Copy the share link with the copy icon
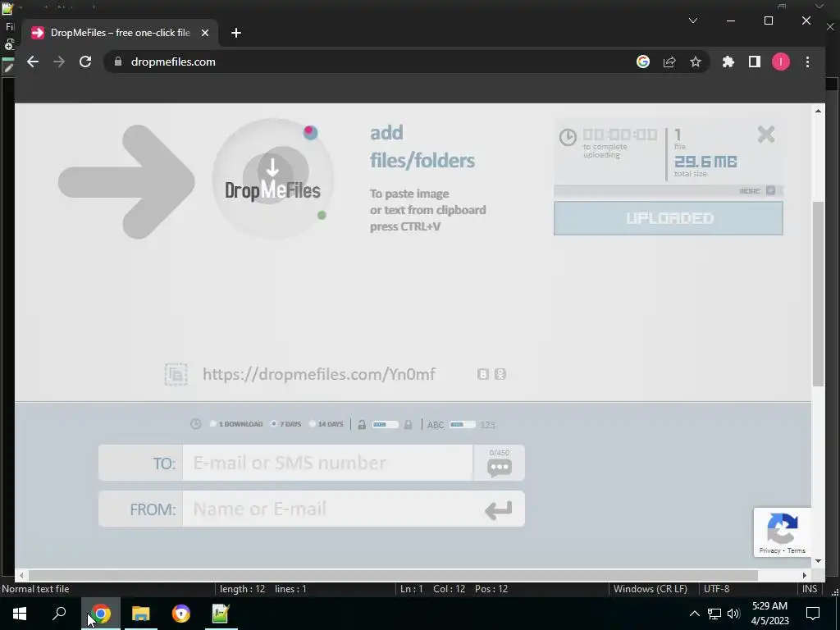This screenshot has height=630, width=840. click(176, 374)
